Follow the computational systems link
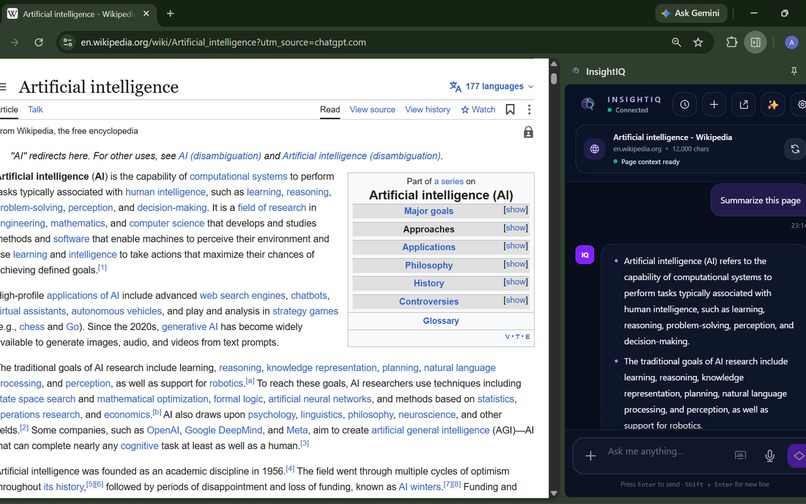Screen dimensions: 806x504 pos(238,176)
